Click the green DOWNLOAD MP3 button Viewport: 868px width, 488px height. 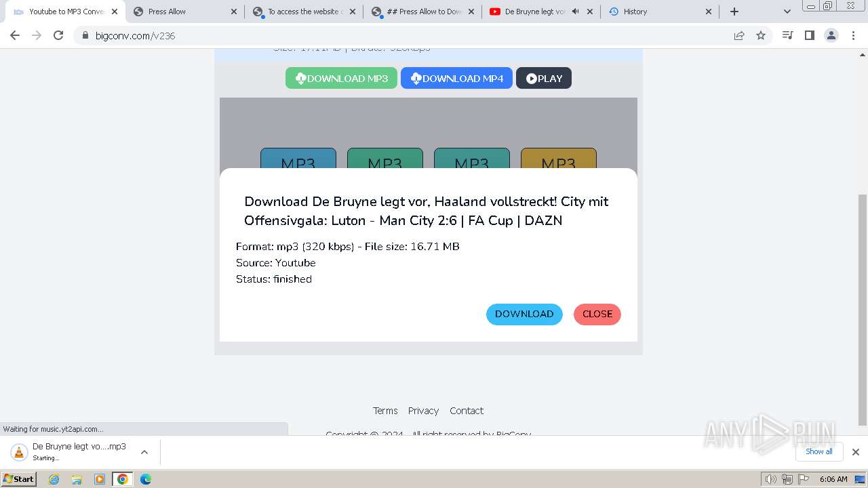point(341,78)
